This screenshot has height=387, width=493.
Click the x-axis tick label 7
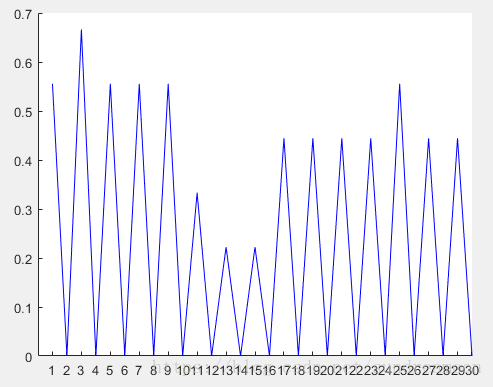point(139,370)
